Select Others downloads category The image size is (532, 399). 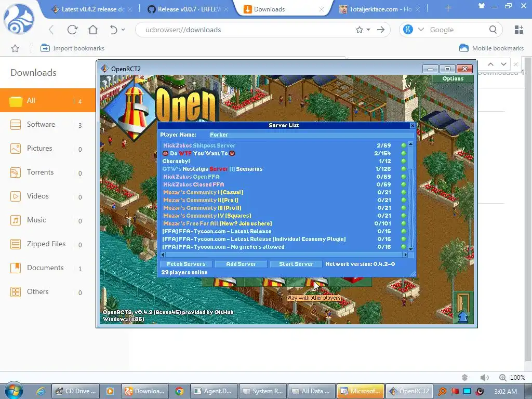(48, 292)
